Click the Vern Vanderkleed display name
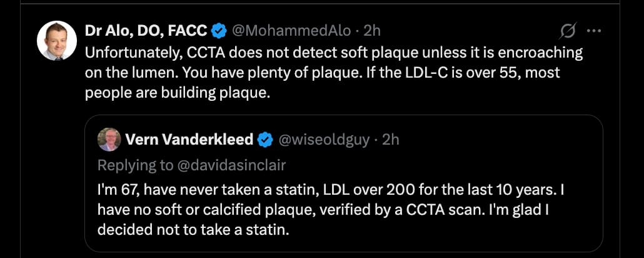This screenshot has width=644, height=258. coord(189,139)
